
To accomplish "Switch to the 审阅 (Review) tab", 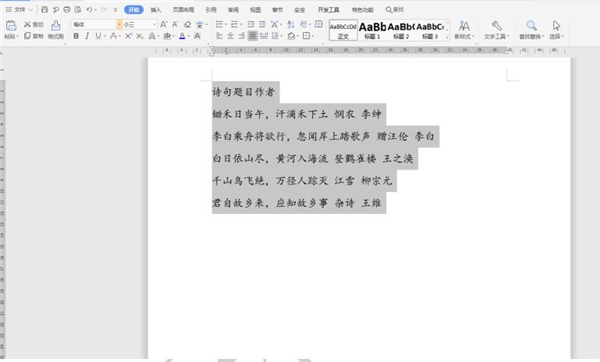I will (x=233, y=10).
